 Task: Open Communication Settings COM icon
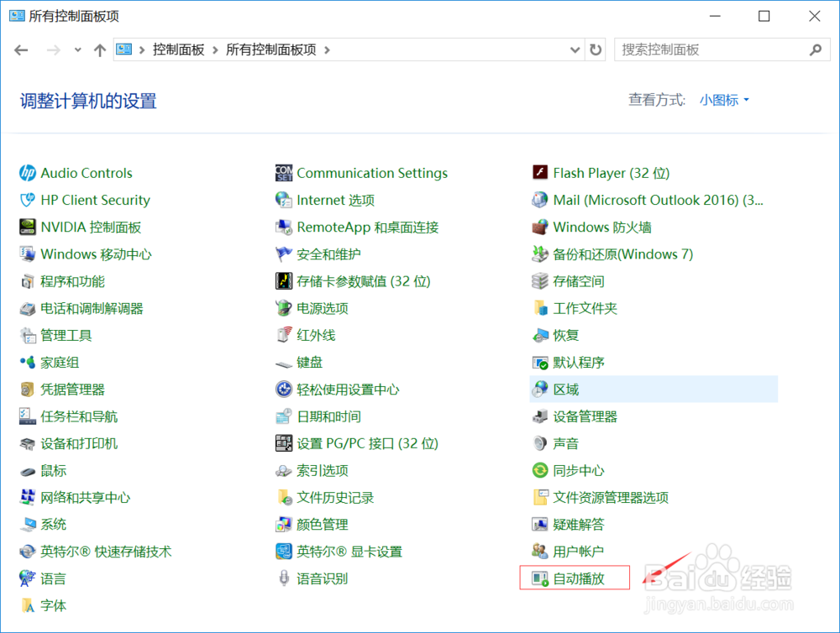[x=284, y=173]
